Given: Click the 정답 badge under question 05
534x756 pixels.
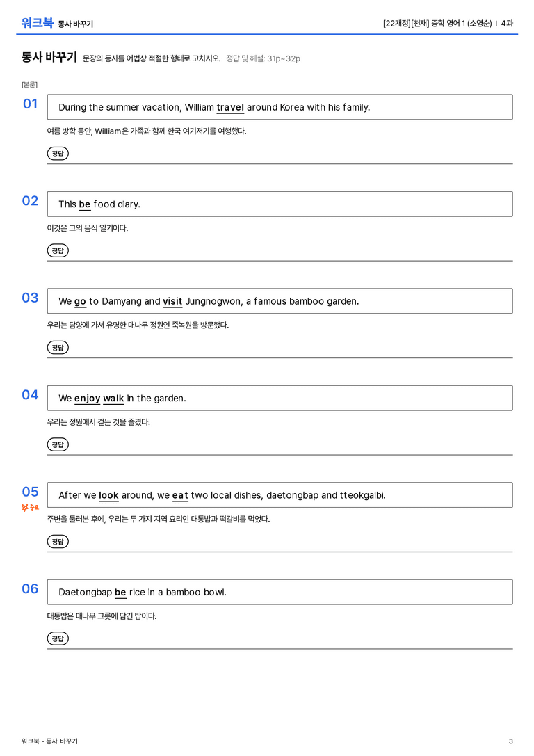Looking at the screenshot, I should click(x=58, y=541).
